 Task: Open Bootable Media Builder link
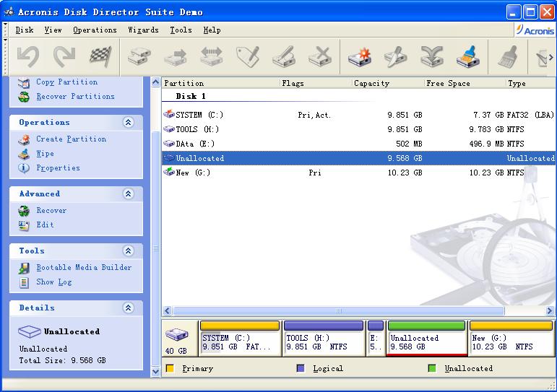84,267
